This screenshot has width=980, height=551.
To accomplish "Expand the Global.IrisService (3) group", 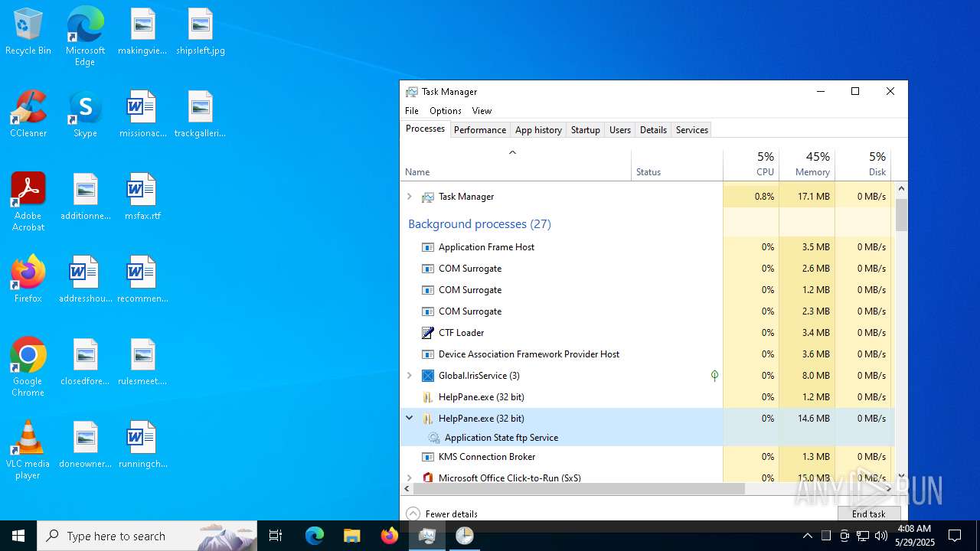I will pyautogui.click(x=409, y=376).
